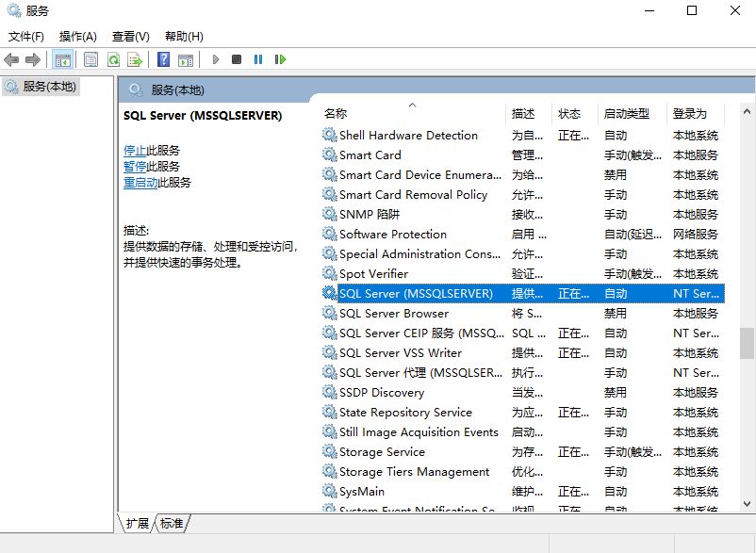
Task: Click gear icon of SQL Server Browser
Action: 330,313
